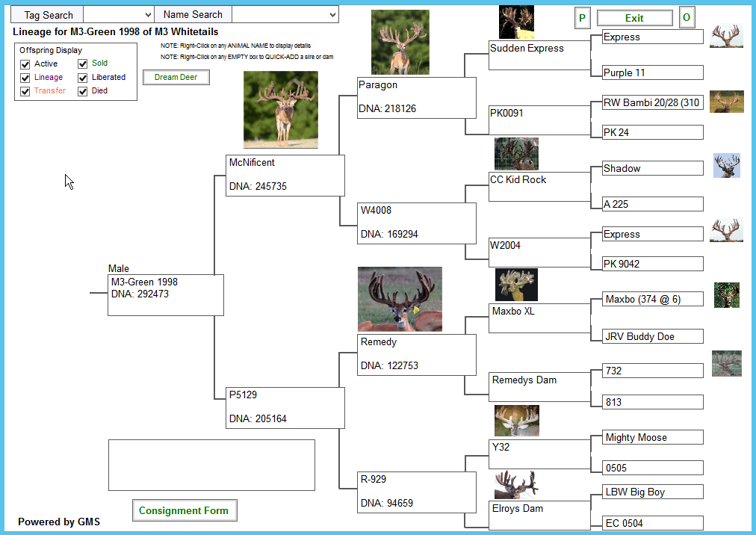Disable the Died offspring checkbox

click(83, 91)
